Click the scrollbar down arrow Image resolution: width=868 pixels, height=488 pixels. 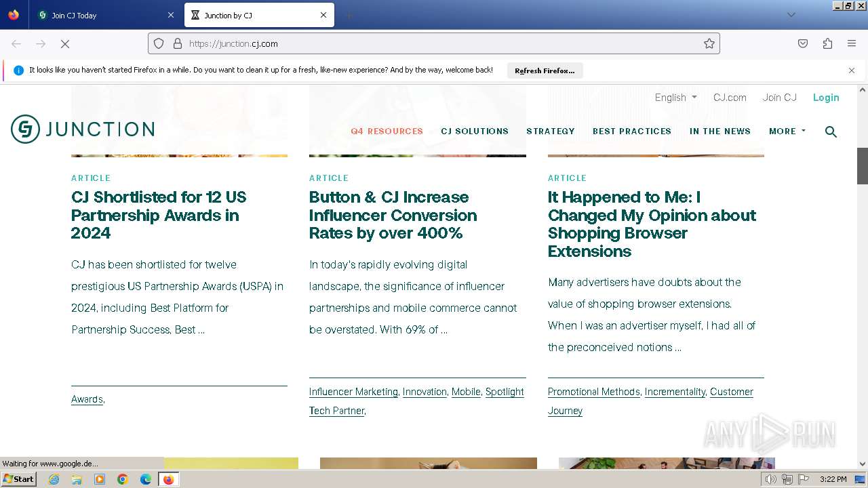(x=863, y=464)
